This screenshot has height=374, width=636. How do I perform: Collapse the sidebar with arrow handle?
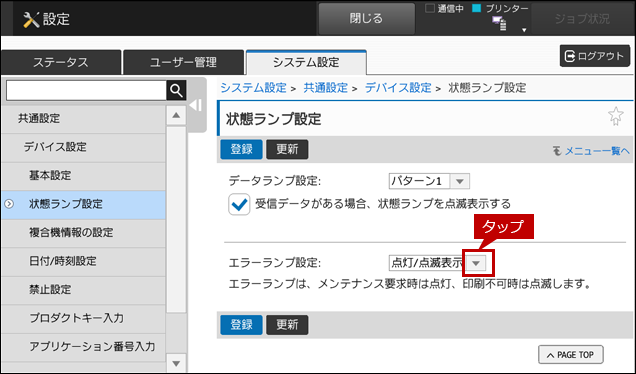(196, 105)
